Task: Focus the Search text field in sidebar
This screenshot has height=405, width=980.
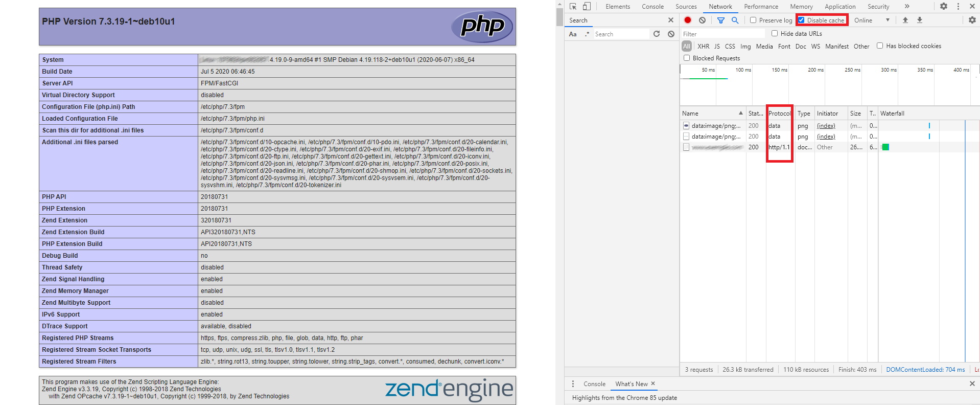Action: click(621, 34)
